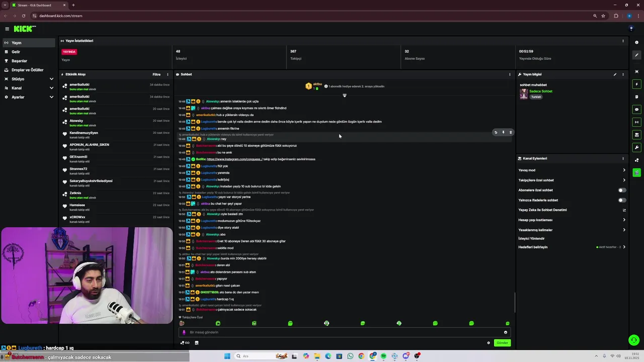Switch to the Stream - Kick Dashboard browser tab
644x362 pixels.
39,5
